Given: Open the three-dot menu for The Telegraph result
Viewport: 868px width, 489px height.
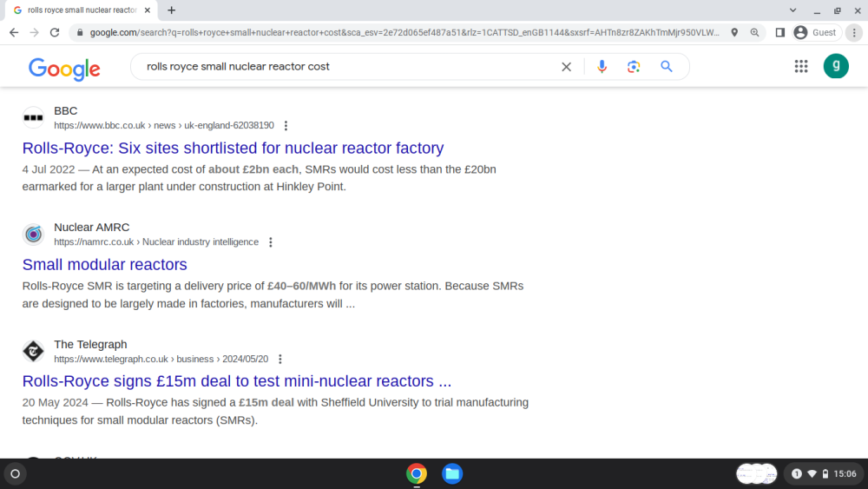Looking at the screenshot, I should 280,359.
